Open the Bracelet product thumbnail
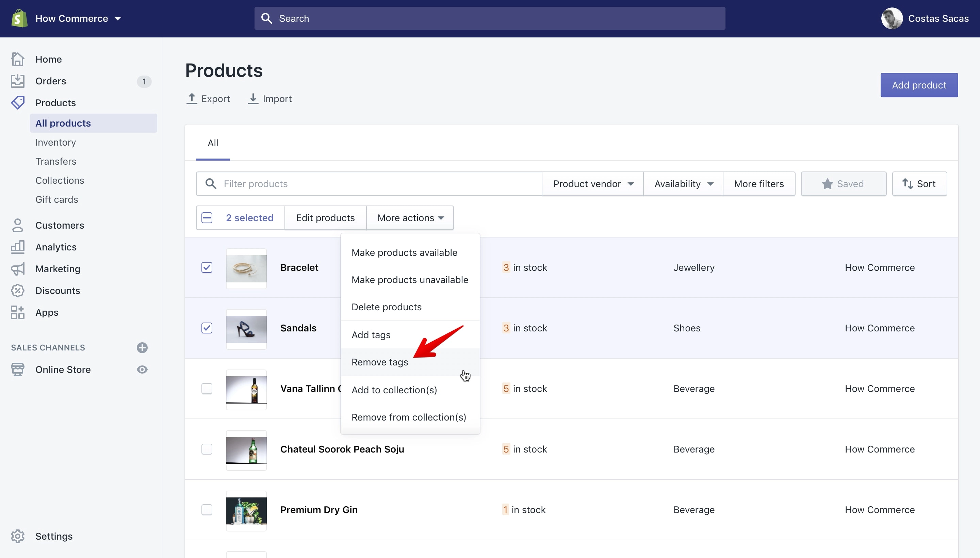 tap(246, 268)
